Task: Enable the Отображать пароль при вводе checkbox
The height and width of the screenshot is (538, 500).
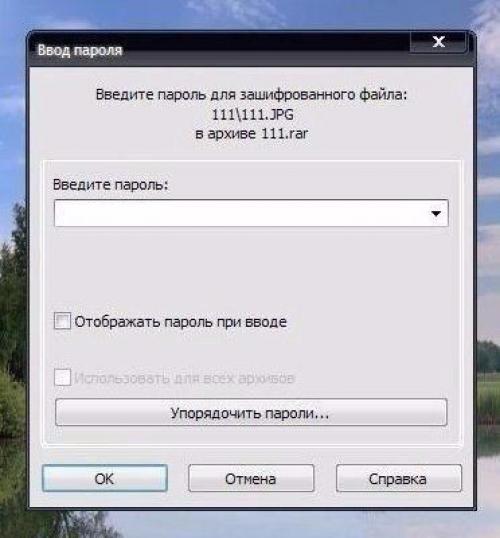Action: click(x=62, y=321)
